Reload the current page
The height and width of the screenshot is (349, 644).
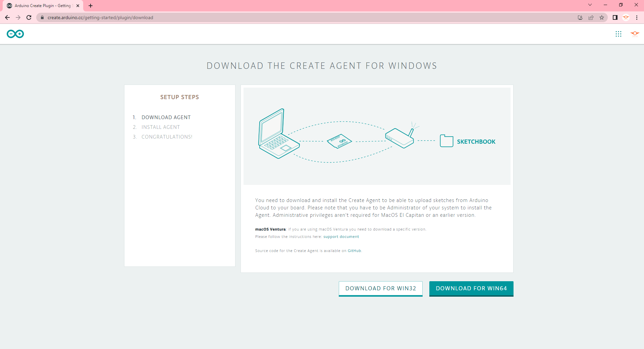click(x=29, y=17)
